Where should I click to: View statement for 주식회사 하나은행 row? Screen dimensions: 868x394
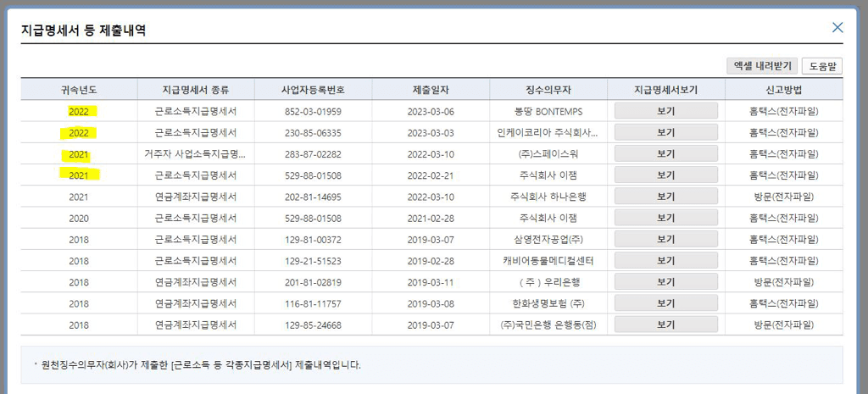666,197
